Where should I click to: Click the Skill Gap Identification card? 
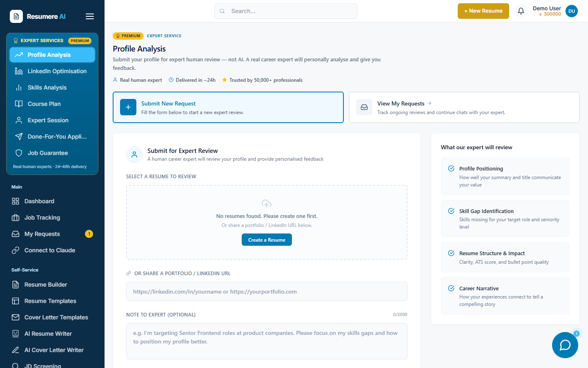[505, 219]
